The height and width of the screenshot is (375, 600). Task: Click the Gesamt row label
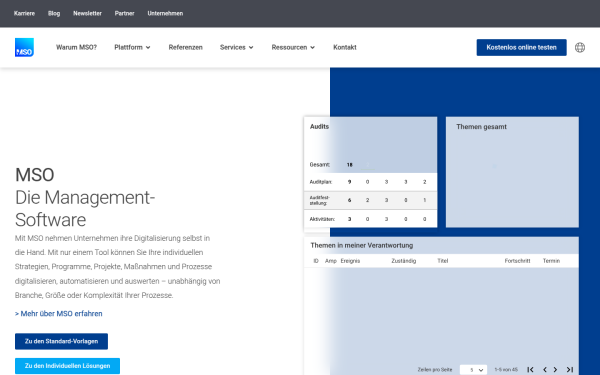pos(320,165)
